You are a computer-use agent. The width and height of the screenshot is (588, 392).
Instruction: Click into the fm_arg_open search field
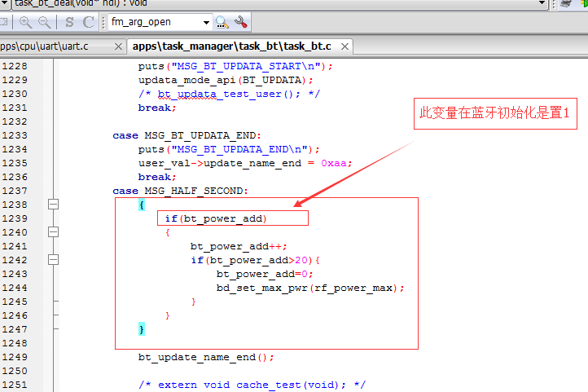[x=156, y=22]
